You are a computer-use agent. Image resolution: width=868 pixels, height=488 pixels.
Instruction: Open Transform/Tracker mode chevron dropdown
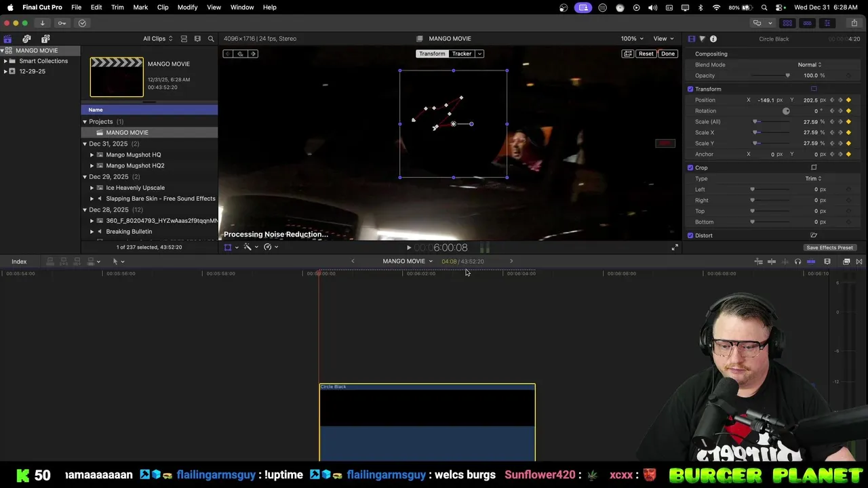pos(479,54)
